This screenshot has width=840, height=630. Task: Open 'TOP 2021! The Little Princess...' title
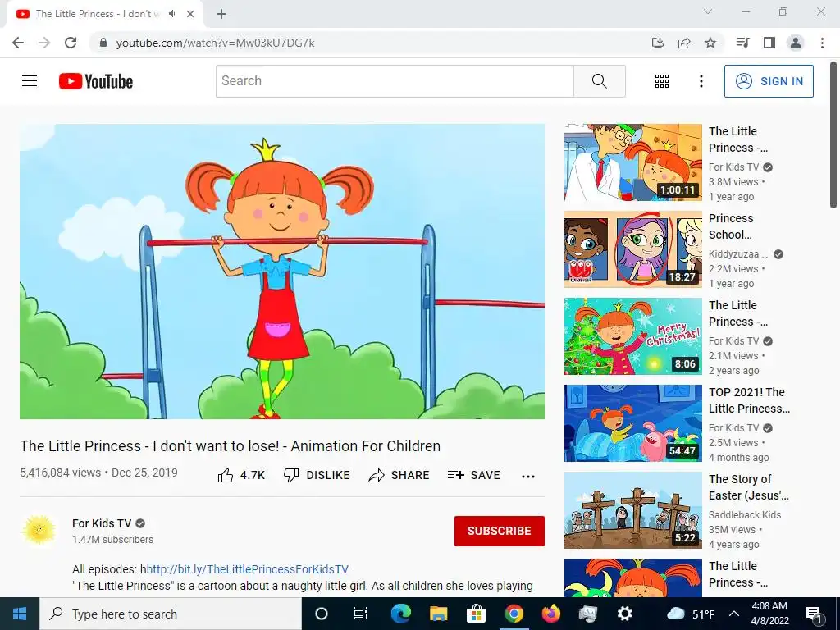point(749,400)
